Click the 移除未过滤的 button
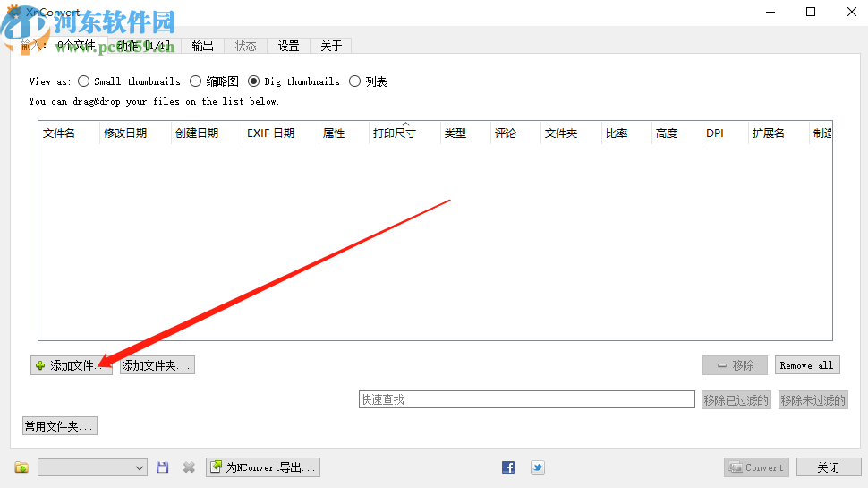The image size is (868, 488). [x=813, y=400]
